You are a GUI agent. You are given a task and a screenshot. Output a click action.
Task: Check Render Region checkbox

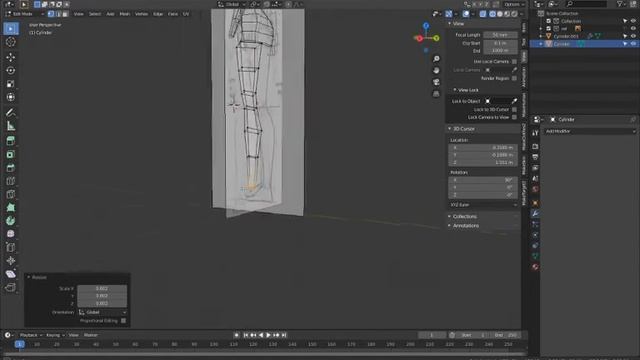[x=514, y=78]
